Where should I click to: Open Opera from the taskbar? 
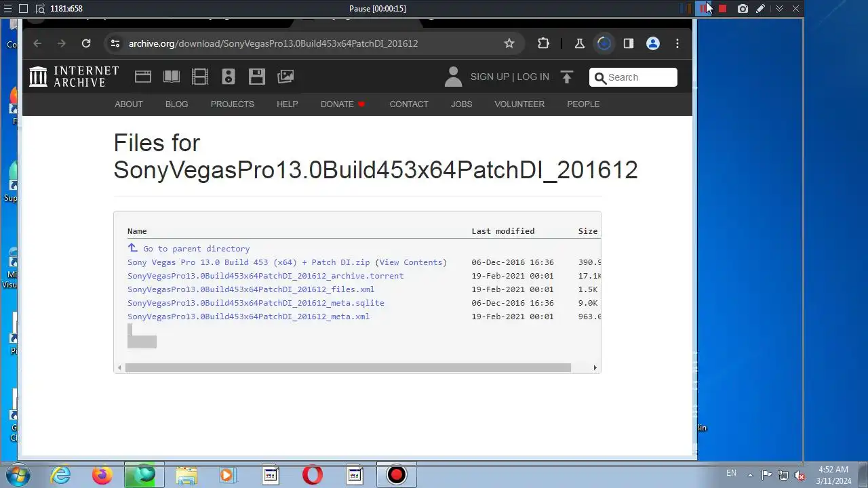[313, 475]
